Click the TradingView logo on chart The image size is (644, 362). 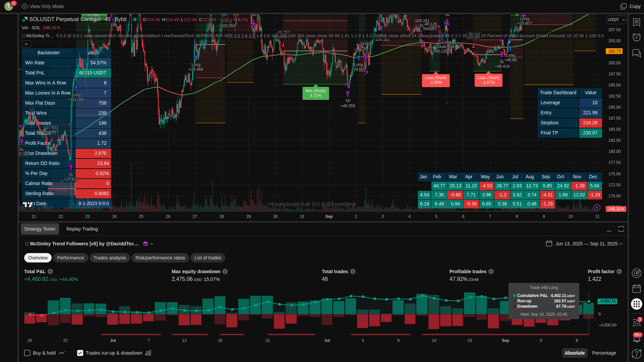(28, 204)
